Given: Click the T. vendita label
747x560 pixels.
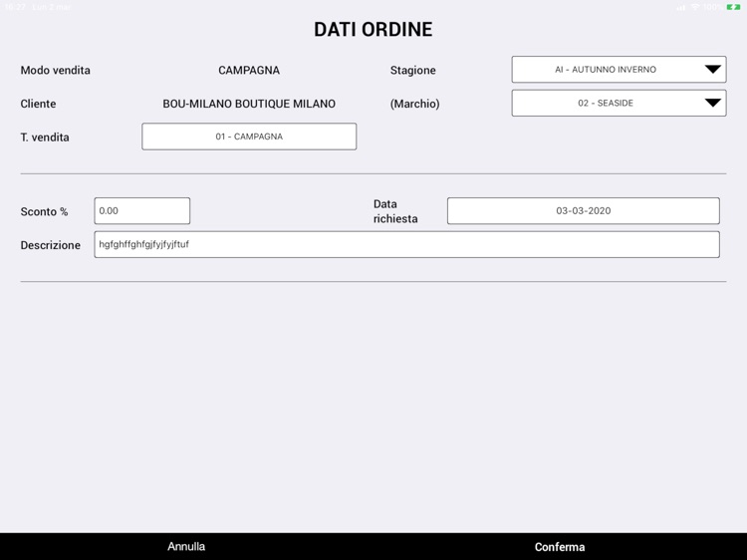Looking at the screenshot, I should [45, 138].
